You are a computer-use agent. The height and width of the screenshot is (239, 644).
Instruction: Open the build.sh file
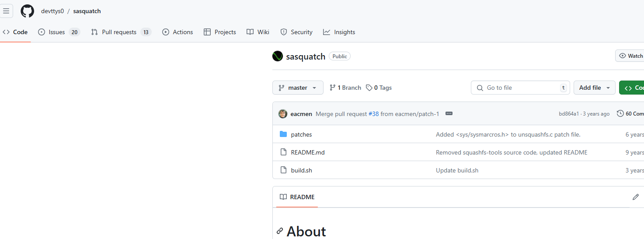[301, 170]
